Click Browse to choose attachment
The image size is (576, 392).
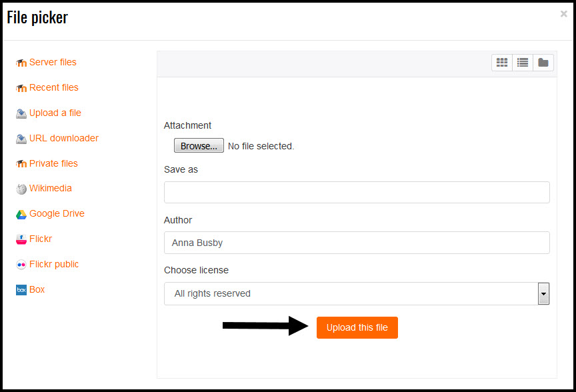point(199,145)
